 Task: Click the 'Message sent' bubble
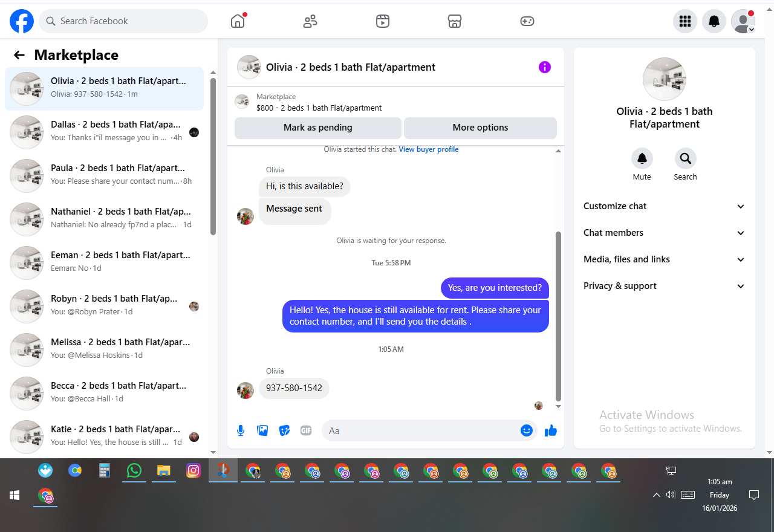point(295,212)
